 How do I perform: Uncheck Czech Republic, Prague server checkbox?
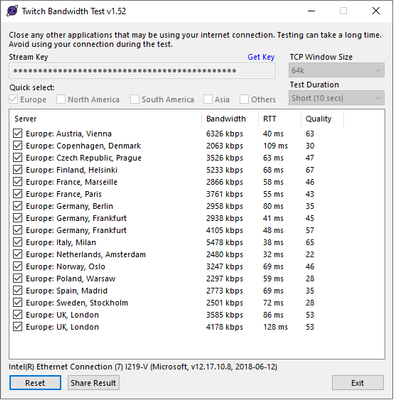pyautogui.click(x=17, y=158)
